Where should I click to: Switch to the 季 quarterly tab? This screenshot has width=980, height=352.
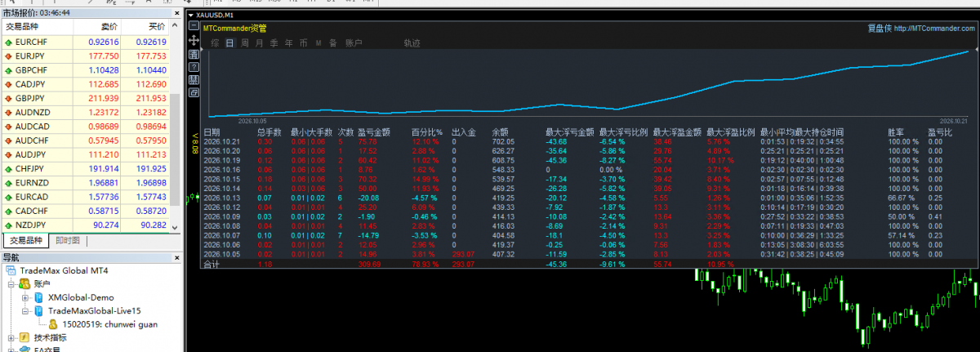274,42
